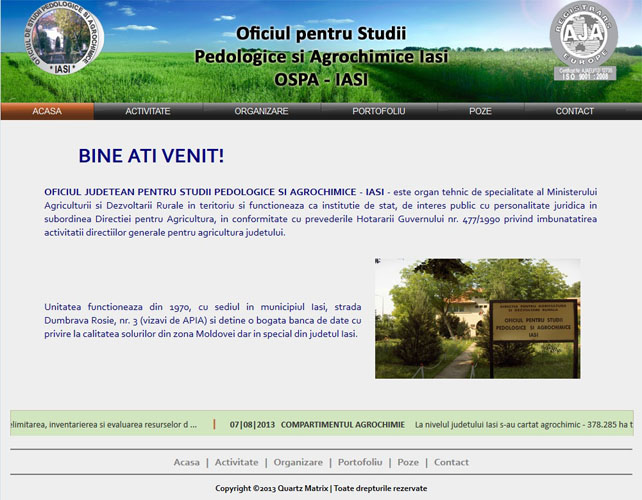Click the Quartz Matrix copyright text
The height and width of the screenshot is (500, 642).
point(321,488)
